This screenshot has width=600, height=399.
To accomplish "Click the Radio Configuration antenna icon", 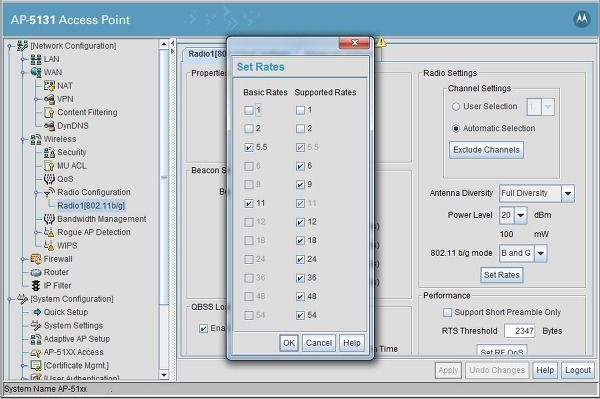I will pyautogui.click(x=49, y=192).
